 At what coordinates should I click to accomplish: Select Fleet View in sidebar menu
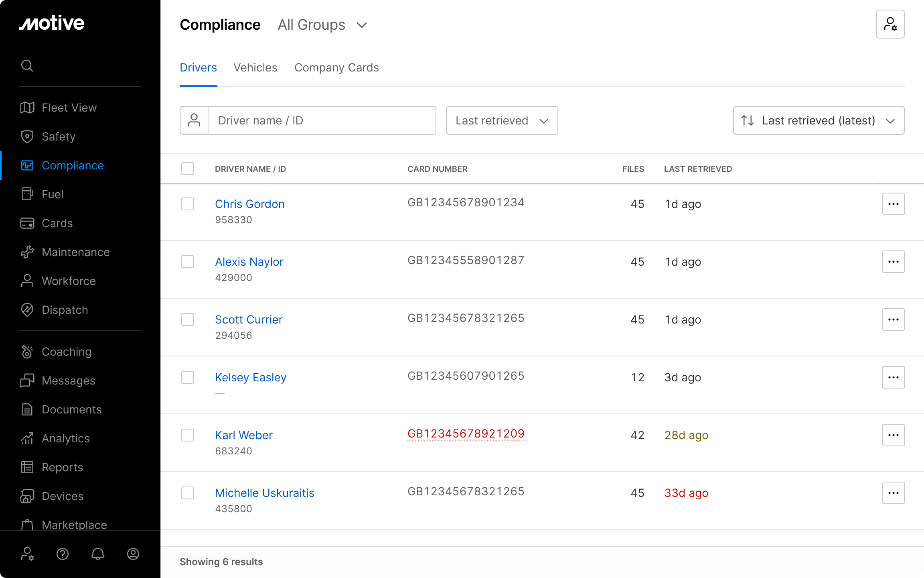click(x=69, y=108)
